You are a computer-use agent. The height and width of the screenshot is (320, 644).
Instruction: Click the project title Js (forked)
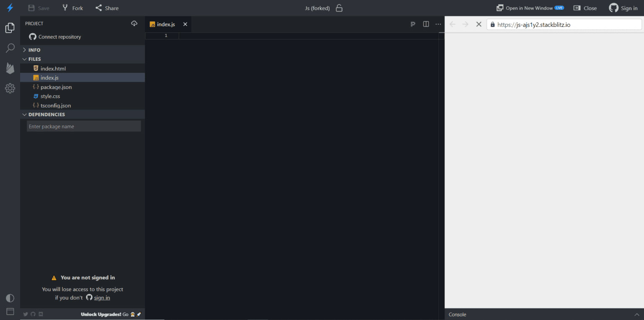(317, 8)
